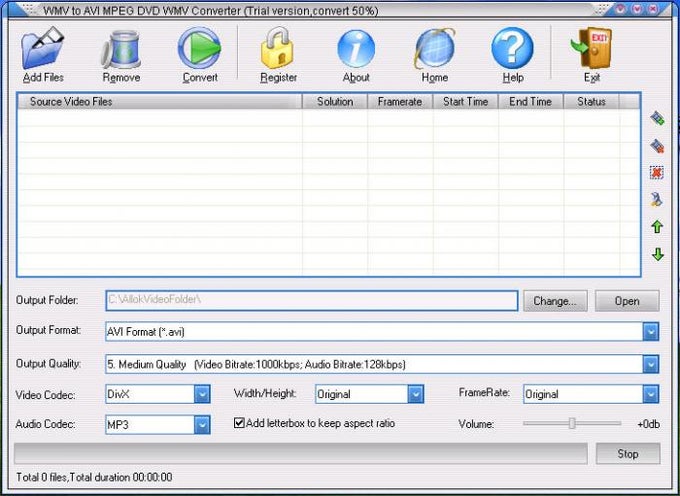Click the conversion progress bar
This screenshot has height=496, width=680.
click(x=301, y=454)
